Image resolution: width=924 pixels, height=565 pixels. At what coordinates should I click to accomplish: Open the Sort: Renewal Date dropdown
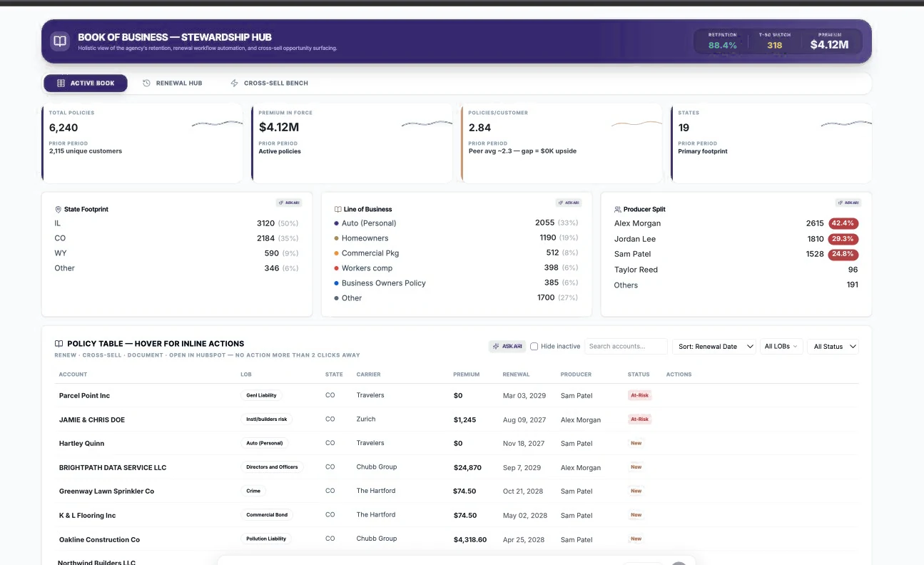(714, 347)
